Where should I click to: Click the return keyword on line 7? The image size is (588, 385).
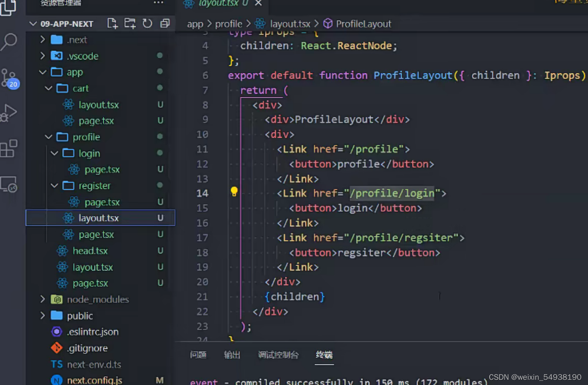pyautogui.click(x=258, y=90)
